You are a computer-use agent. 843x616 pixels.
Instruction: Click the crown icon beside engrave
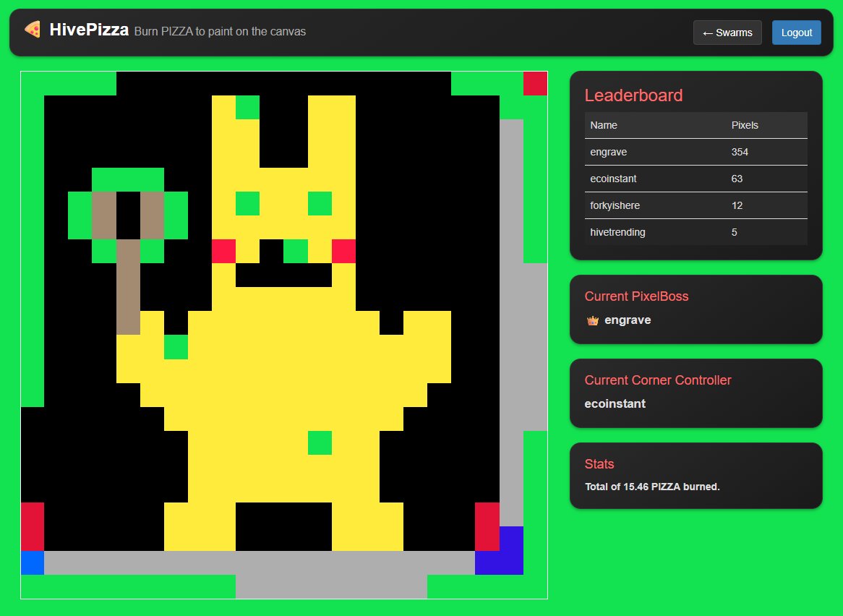pos(592,321)
